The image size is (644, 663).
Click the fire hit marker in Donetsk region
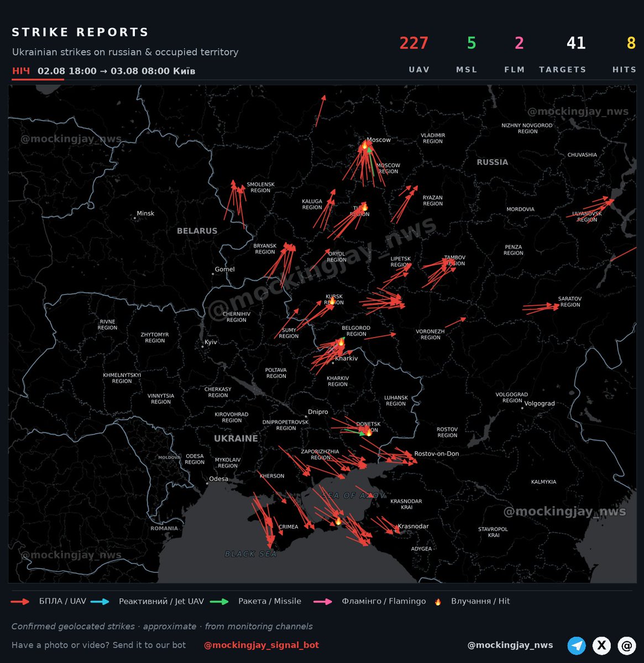point(369,432)
